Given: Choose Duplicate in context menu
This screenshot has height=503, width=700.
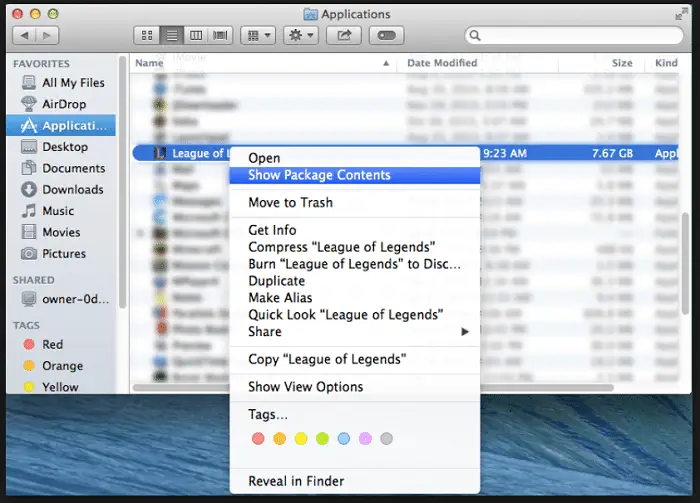Looking at the screenshot, I should [x=354, y=281].
